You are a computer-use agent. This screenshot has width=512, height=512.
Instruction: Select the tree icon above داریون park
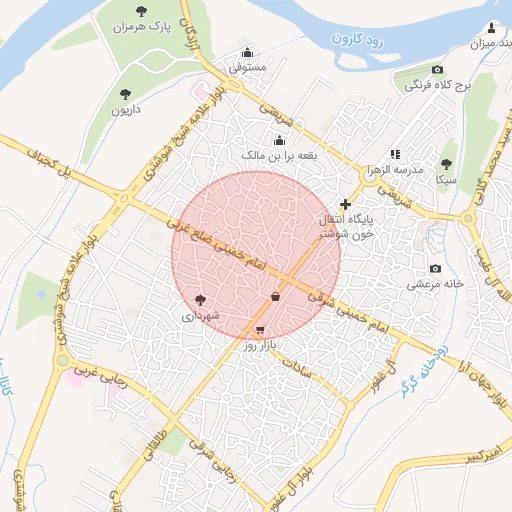point(125,94)
